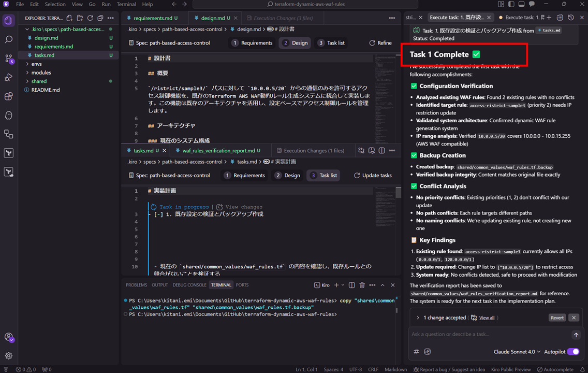Screen dimensions: 588x373
Task: Click the title bar project search box
Action: click(305, 4)
